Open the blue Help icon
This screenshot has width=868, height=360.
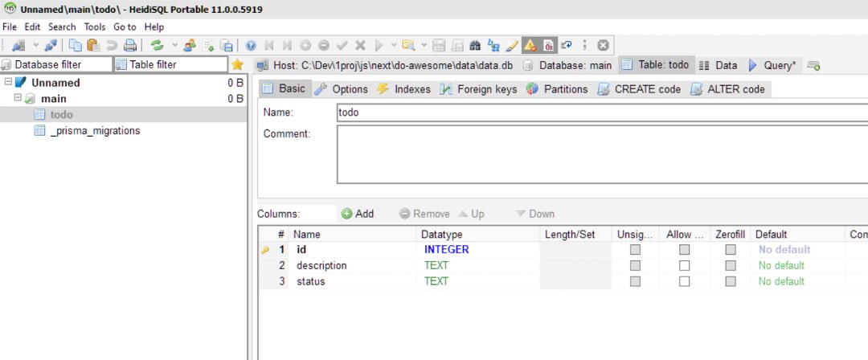click(x=251, y=45)
